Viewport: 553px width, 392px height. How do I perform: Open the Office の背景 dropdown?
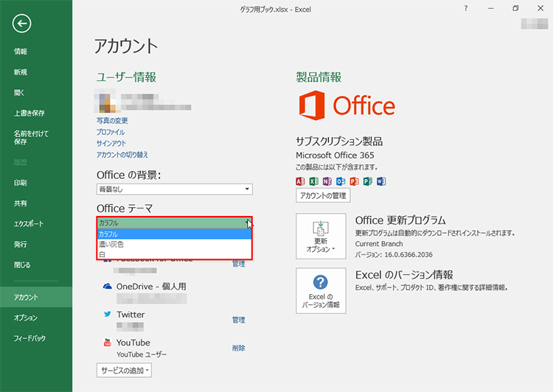tap(174, 189)
